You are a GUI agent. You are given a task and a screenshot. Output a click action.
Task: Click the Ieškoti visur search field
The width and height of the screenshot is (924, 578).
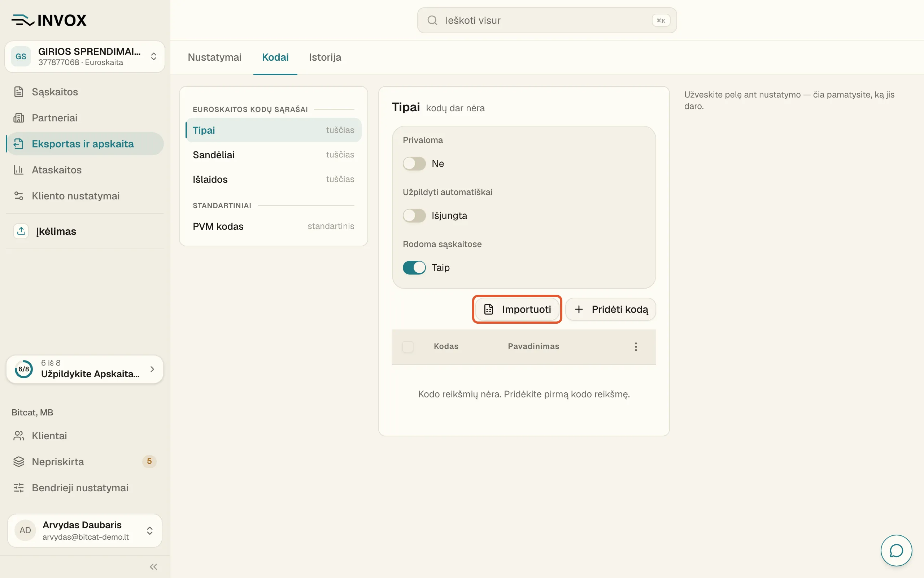[547, 20]
